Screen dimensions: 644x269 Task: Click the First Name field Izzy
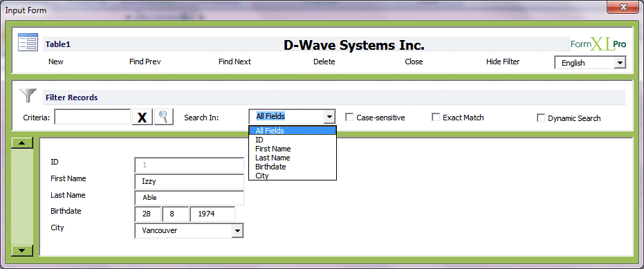click(x=190, y=182)
